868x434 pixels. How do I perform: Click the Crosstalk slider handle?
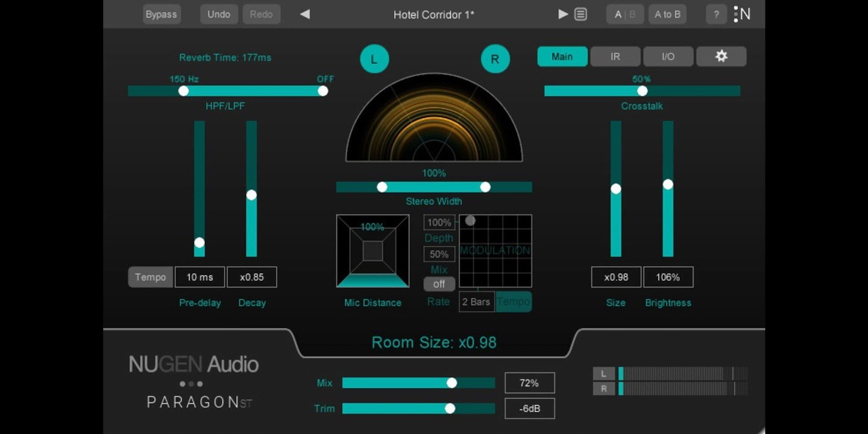coord(642,91)
